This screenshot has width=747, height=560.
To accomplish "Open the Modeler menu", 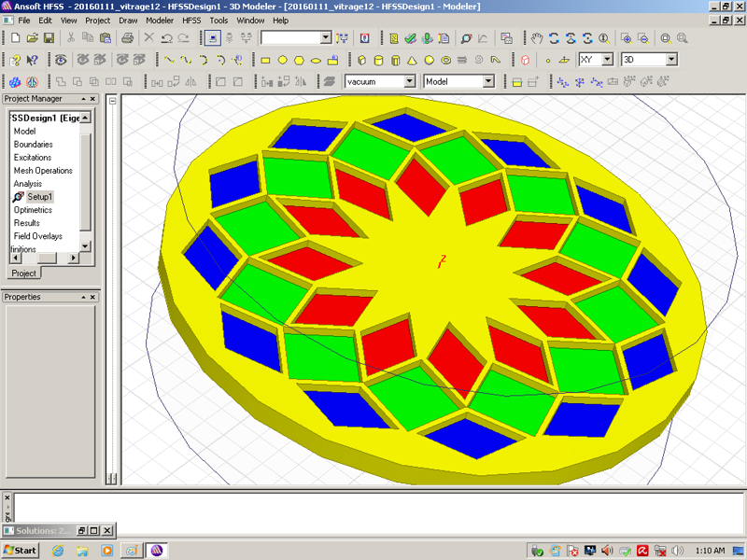I will [x=159, y=20].
